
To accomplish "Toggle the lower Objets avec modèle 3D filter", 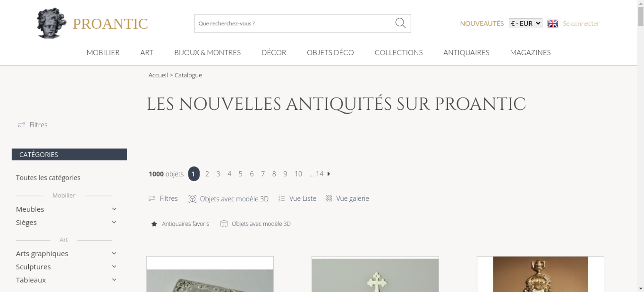I will pyautogui.click(x=255, y=224).
